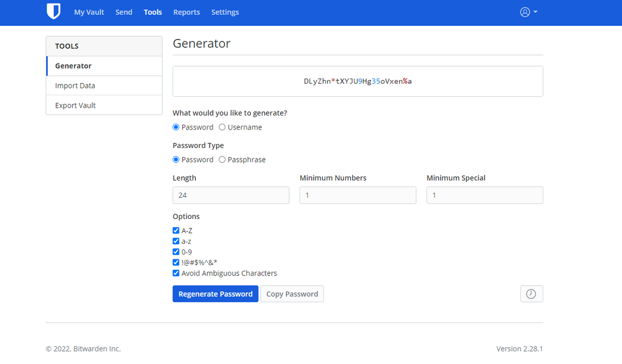Viewport: 622px width, 364px height.
Task: Uncheck the special characters option
Action: (176, 262)
